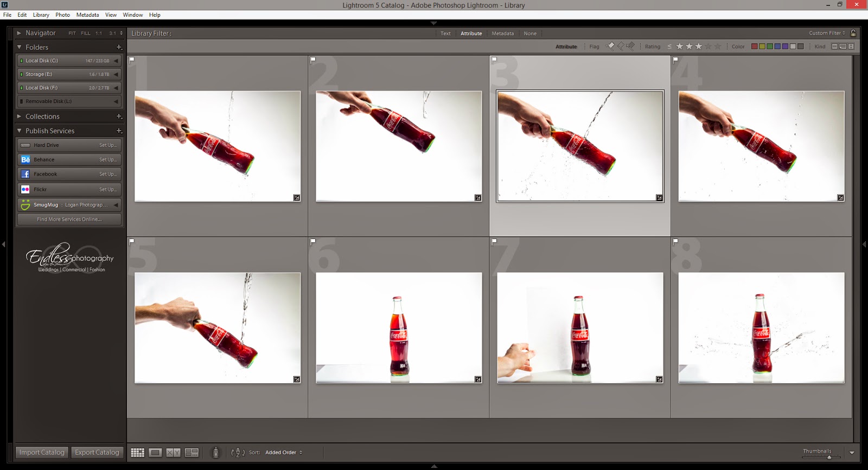
Task: Open Compare (X|Y) view
Action: pyautogui.click(x=173, y=453)
